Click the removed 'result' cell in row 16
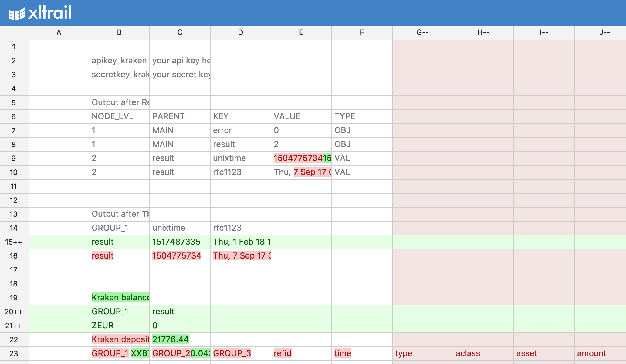Image resolution: width=626 pixels, height=364 pixels. click(x=119, y=256)
